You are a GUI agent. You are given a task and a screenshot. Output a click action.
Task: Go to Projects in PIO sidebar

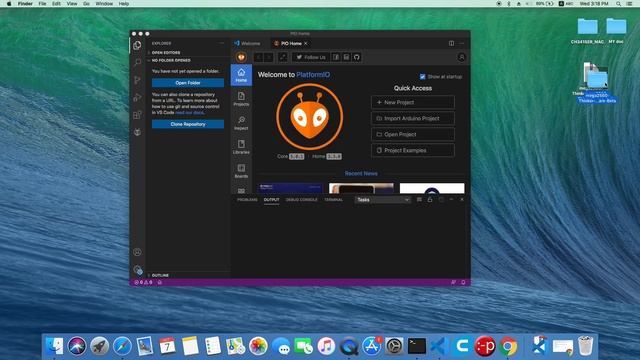tap(241, 99)
